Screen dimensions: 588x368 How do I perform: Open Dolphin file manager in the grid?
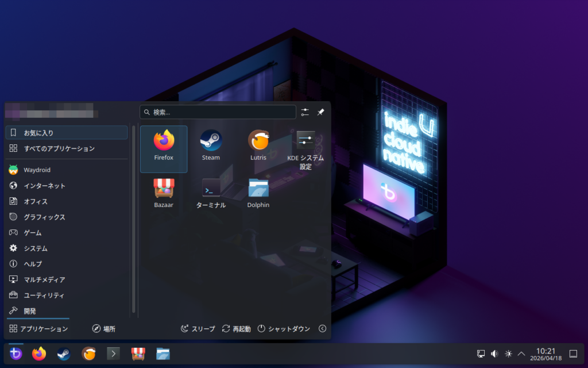point(258,192)
